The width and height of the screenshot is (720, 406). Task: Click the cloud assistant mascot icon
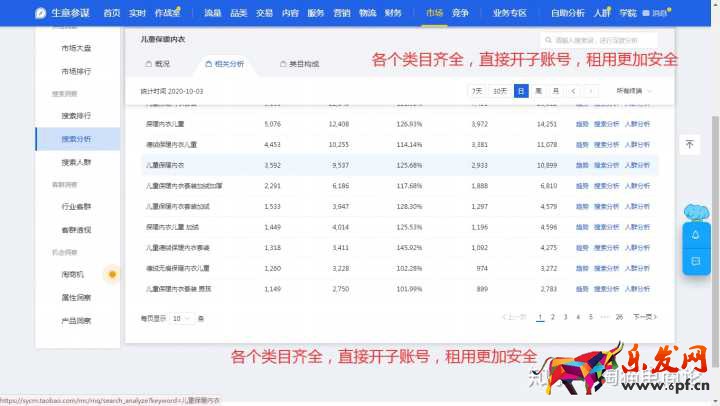696,211
